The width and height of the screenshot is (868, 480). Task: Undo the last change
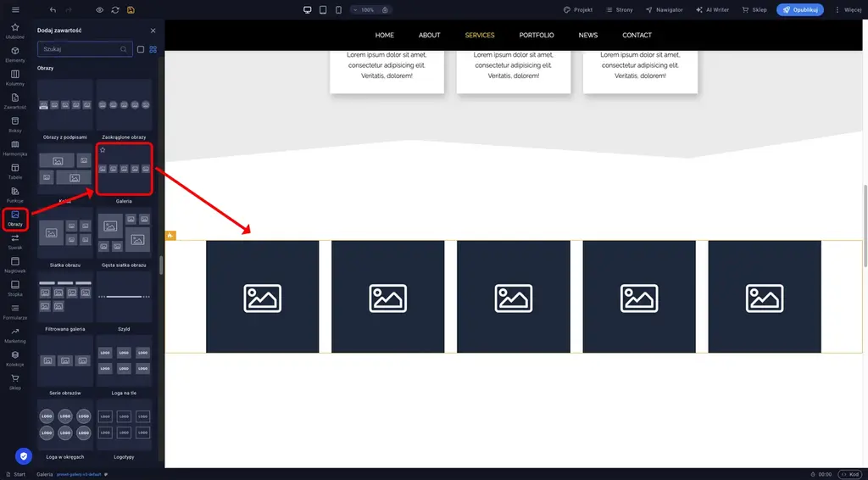pos(53,10)
